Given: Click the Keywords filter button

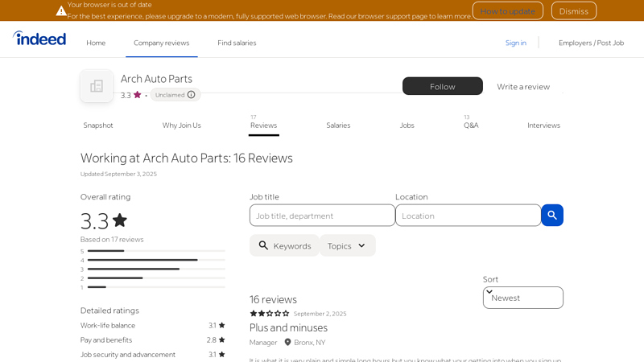Looking at the screenshot, I should [x=284, y=245].
